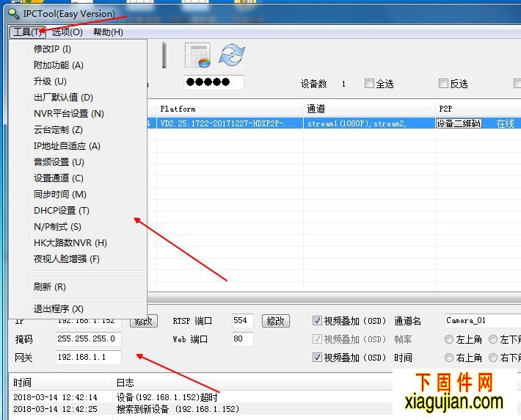Click the RTSP 端口 field showing 554
This screenshot has width=521, height=420.
[243, 321]
